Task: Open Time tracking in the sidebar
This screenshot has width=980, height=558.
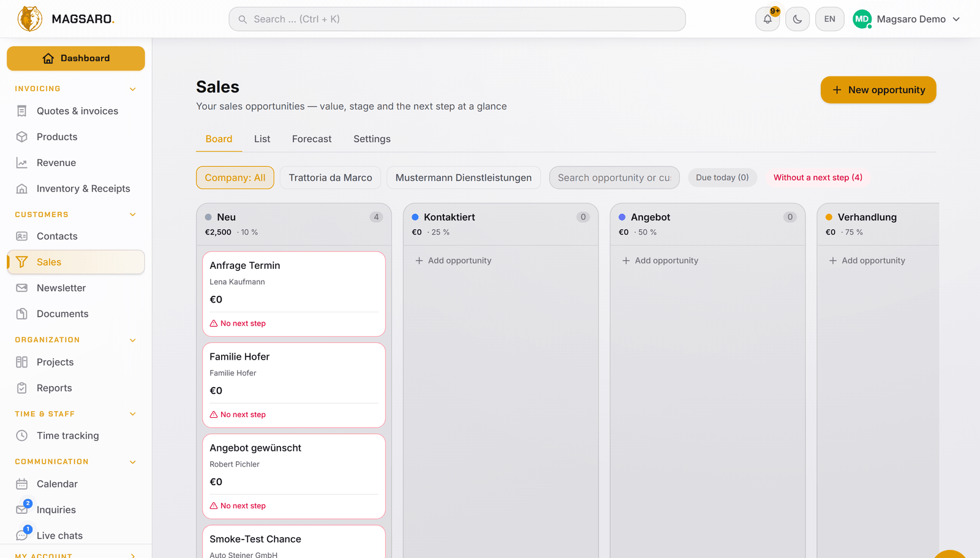Action: [76, 435]
